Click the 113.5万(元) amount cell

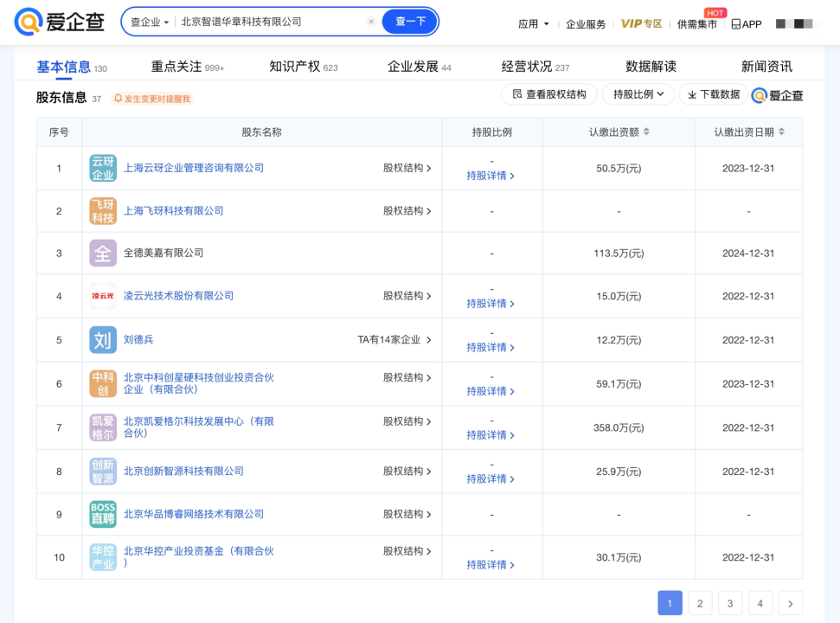619,254
